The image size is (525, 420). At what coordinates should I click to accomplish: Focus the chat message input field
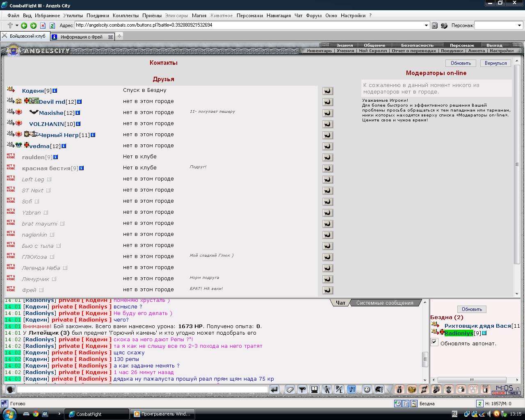click(142, 389)
